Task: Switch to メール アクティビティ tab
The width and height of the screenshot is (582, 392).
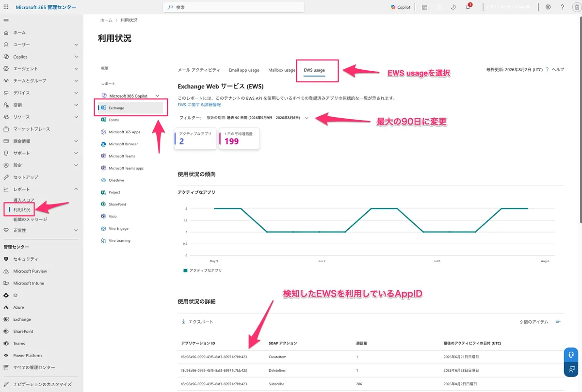Action: point(199,70)
